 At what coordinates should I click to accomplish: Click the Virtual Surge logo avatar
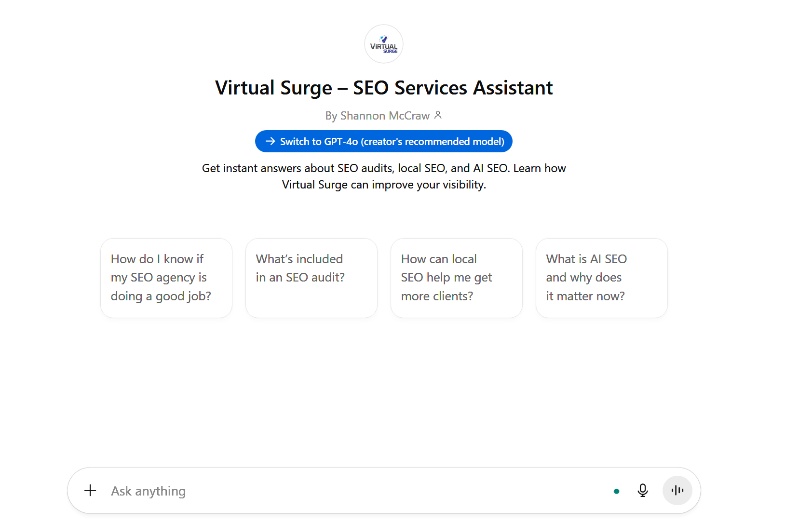pyautogui.click(x=383, y=43)
